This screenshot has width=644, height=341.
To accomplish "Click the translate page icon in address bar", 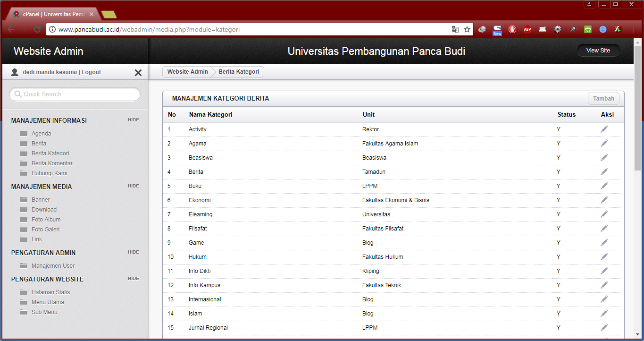I will click(x=455, y=29).
